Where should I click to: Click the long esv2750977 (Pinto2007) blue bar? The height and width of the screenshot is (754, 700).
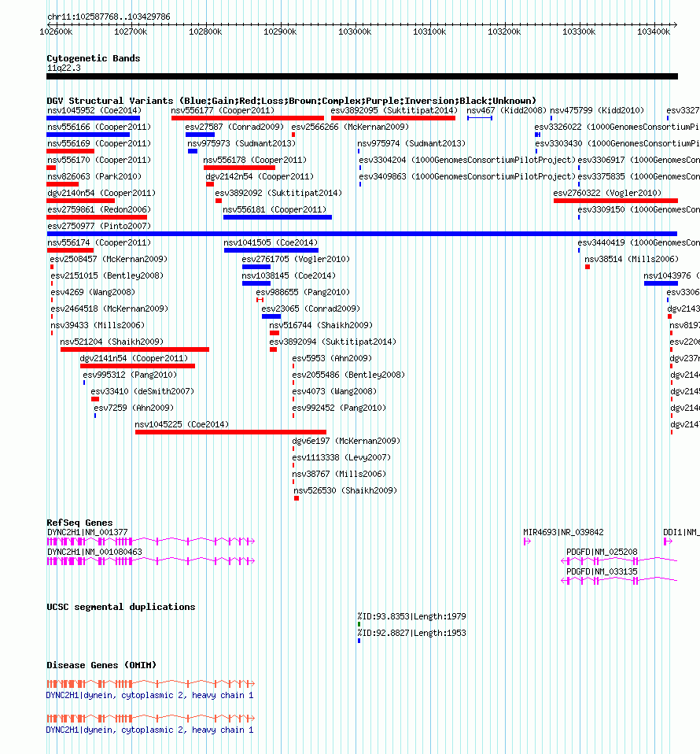(x=362, y=234)
